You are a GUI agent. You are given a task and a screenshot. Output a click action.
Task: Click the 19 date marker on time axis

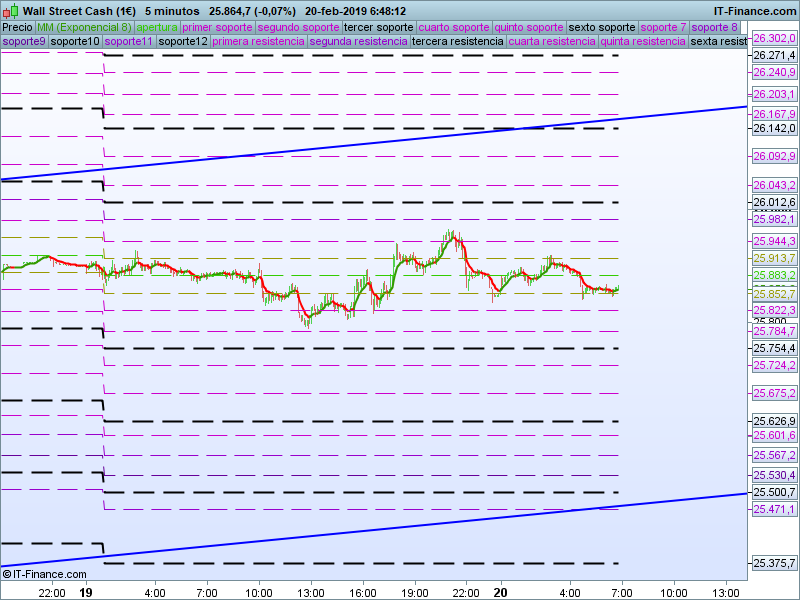[x=86, y=591]
